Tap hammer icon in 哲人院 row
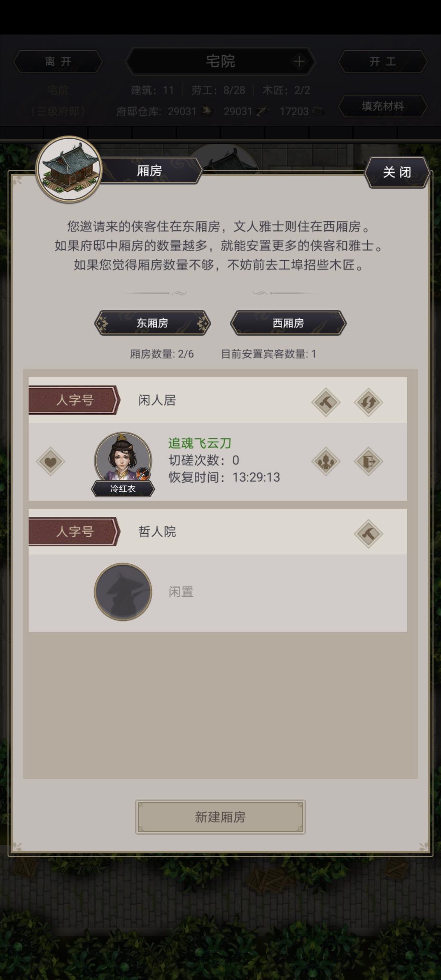441x980 pixels. (368, 534)
